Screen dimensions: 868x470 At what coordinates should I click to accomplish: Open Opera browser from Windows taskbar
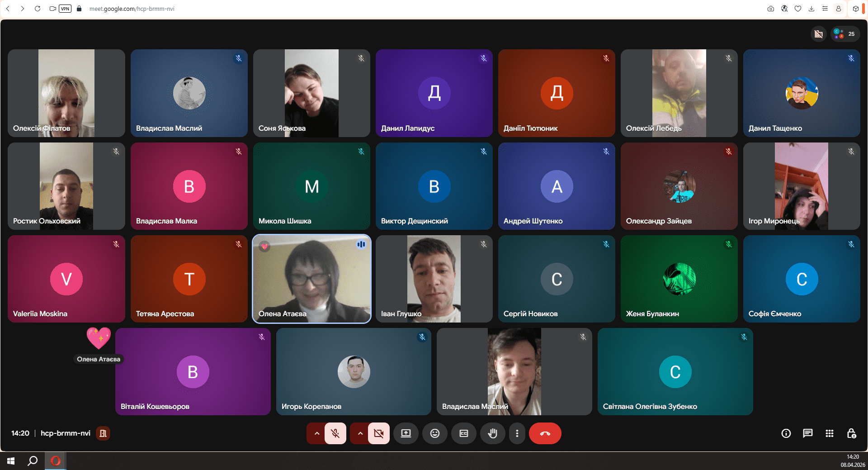pos(55,461)
